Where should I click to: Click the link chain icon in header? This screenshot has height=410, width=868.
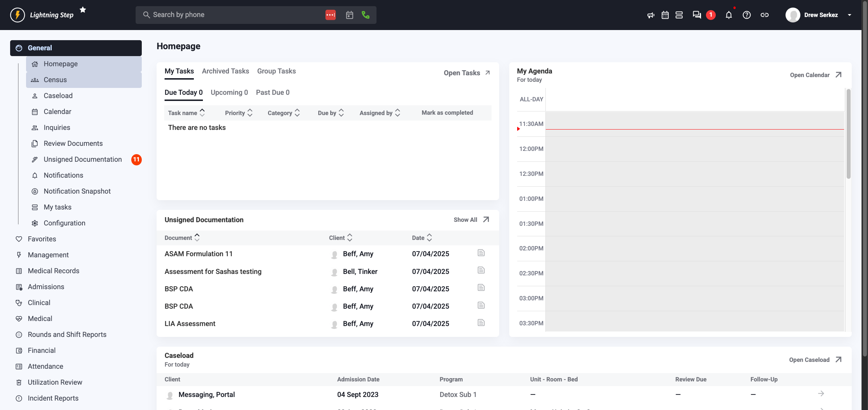click(765, 15)
